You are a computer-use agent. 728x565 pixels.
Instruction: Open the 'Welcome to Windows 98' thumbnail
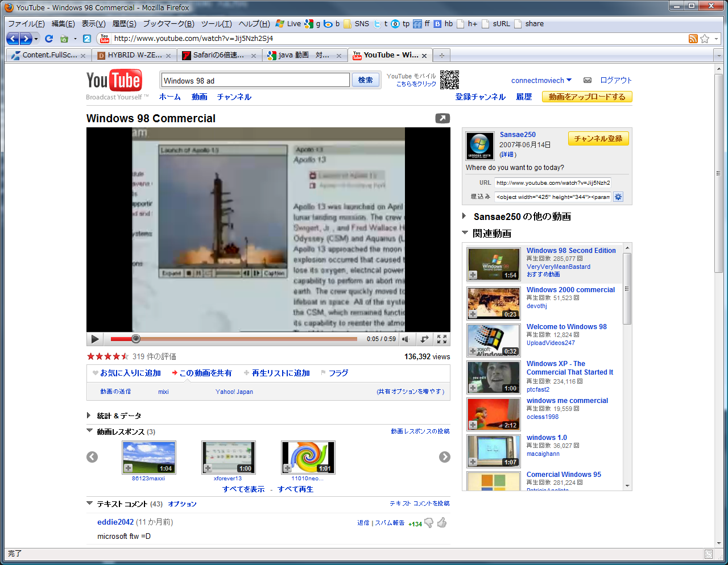pyautogui.click(x=493, y=340)
